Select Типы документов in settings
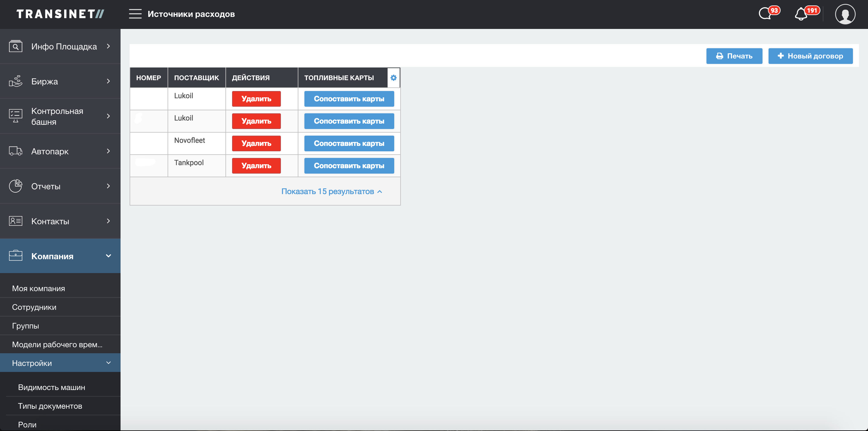The image size is (868, 431). (x=50, y=406)
